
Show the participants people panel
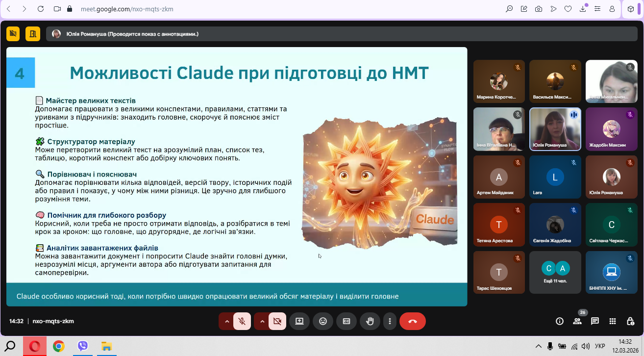pyautogui.click(x=577, y=321)
